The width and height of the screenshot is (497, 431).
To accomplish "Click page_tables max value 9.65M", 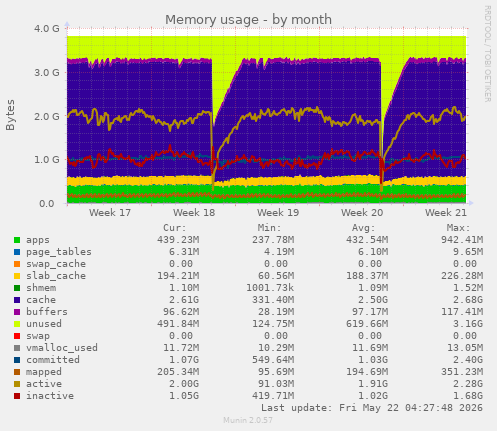I will pyautogui.click(x=468, y=252).
